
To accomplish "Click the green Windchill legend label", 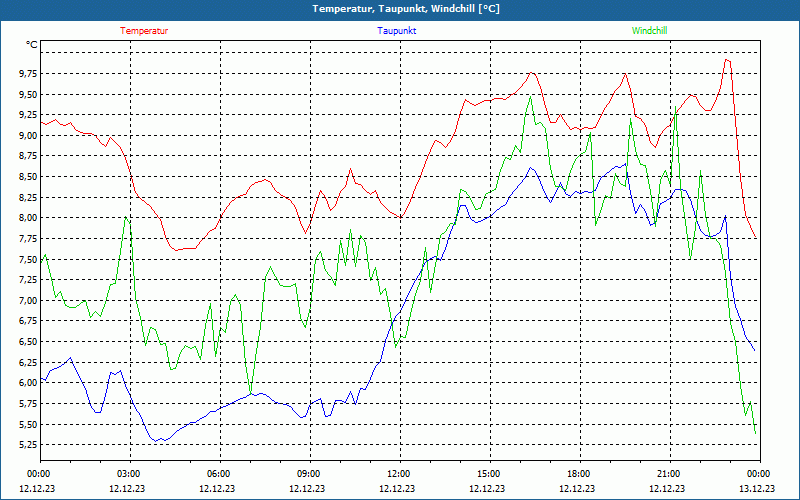I will click(x=649, y=31).
